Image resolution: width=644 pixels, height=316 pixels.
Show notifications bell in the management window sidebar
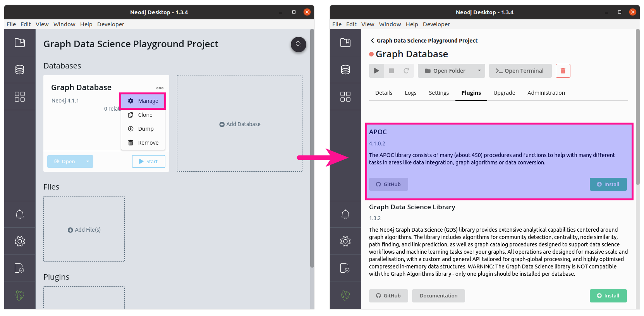point(345,214)
